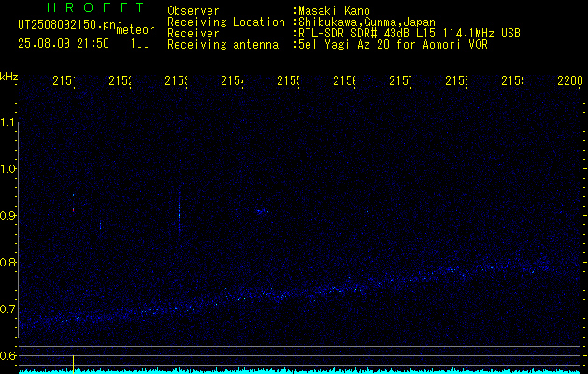
Task: Click the 2152 time axis tick
Action: [x=120, y=80]
